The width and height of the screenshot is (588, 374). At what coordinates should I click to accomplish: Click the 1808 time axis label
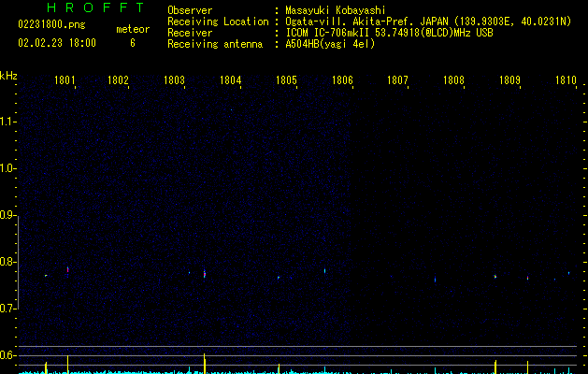point(453,79)
